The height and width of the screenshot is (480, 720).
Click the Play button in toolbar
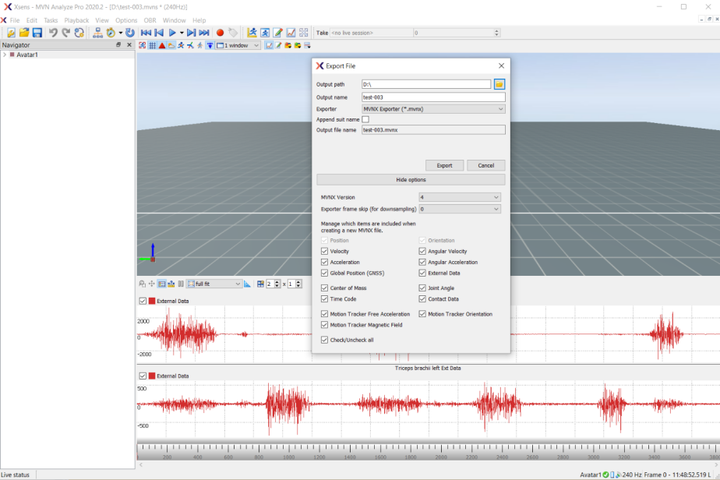tap(172, 33)
